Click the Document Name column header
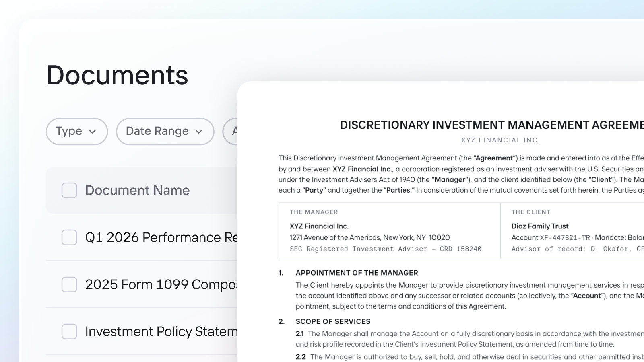644x362 pixels. (x=137, y=190)
